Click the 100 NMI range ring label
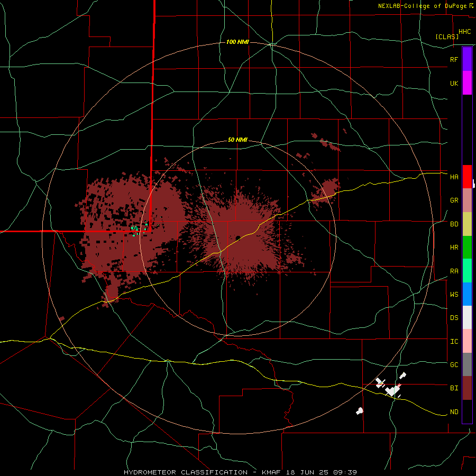 237,42
